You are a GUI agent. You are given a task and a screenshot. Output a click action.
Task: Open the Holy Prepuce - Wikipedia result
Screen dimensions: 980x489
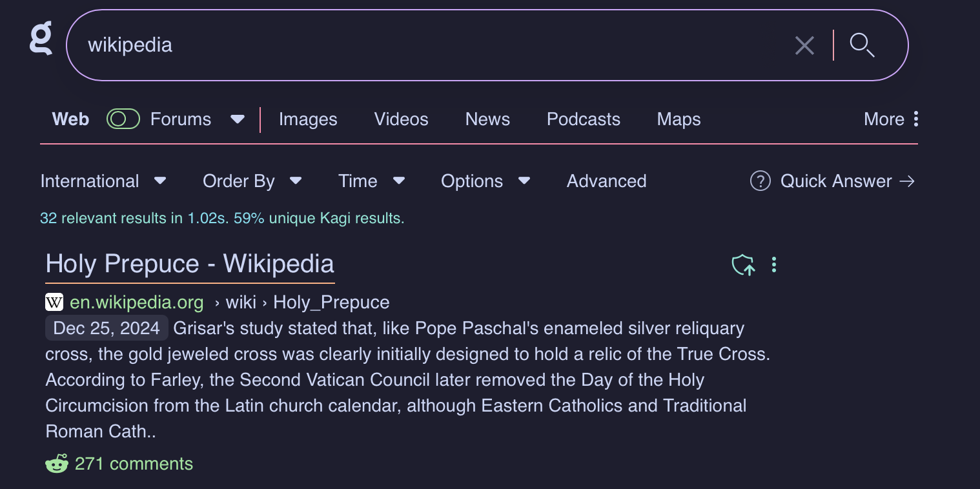click(x=190, y=264)
